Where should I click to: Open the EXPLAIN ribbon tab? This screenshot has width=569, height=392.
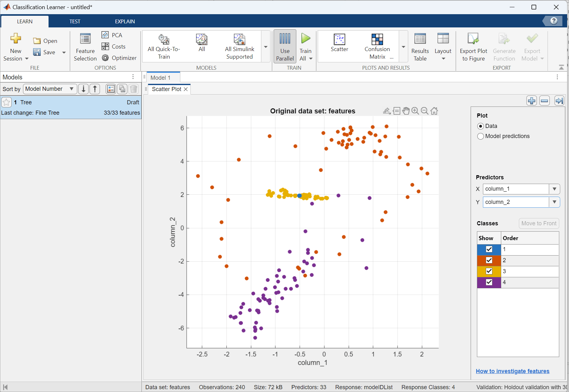point(125,21)
